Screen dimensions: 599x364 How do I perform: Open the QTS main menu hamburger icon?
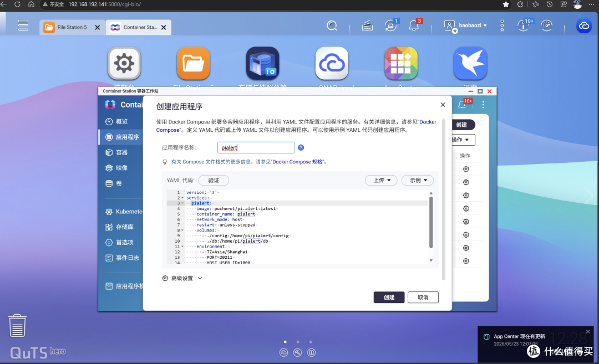[23, 25]
